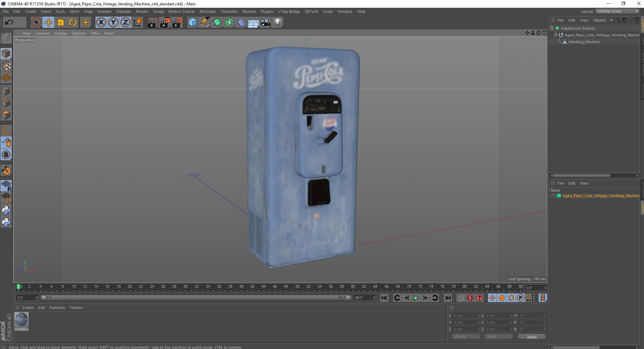The width and height of the screenshot is (644, 349).
Task: Click Make Editable icon in left palette
Action: click(x=6, y=39)
